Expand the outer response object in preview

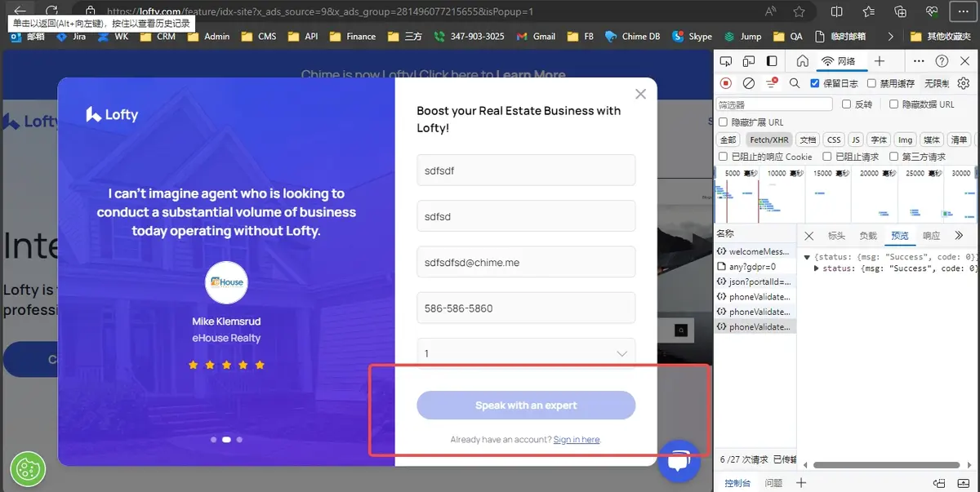pyautogui.click(x=807, y=257)
